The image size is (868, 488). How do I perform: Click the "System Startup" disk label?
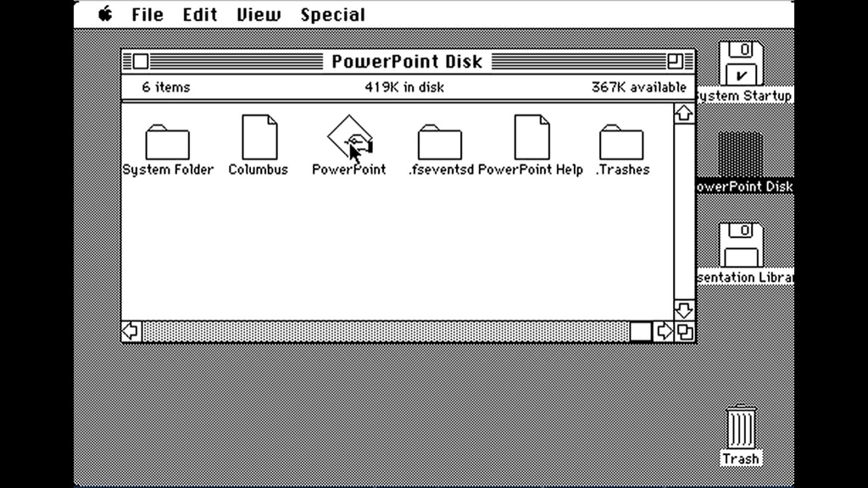[x=744, y=96]
